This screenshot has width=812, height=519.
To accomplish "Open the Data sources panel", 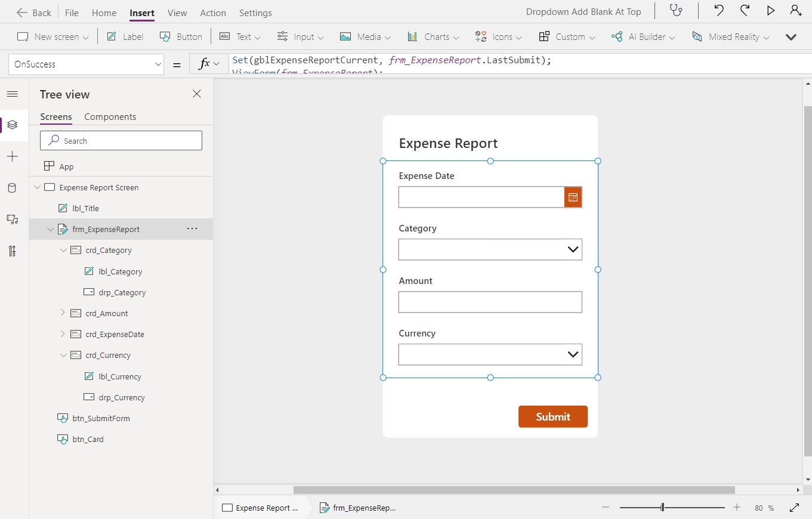I will 13,188.
